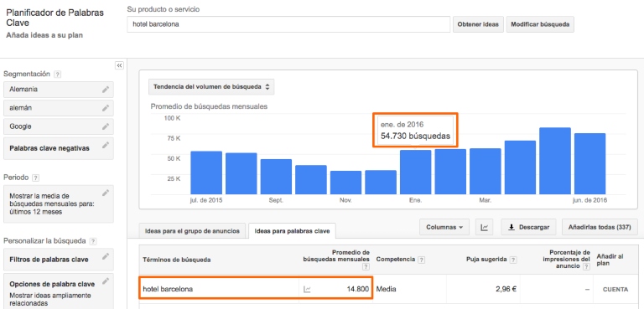Sort by Puja sugerida column header
The width and height of the screenshot is (644, 309).
[486, 260]
